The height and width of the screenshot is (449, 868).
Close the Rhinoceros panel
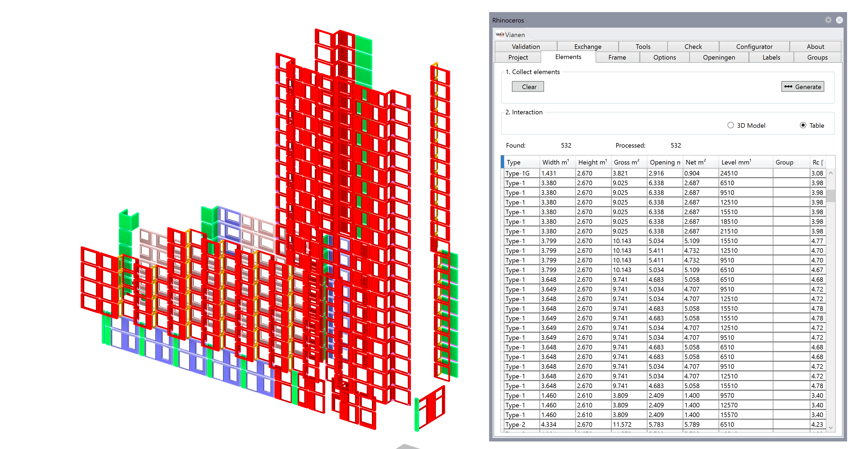click(839, 20)
